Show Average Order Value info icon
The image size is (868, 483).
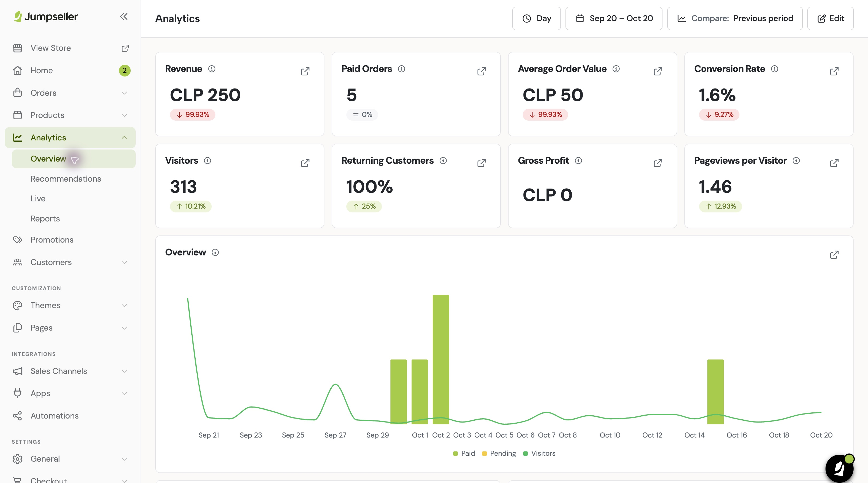pos(616,69)
